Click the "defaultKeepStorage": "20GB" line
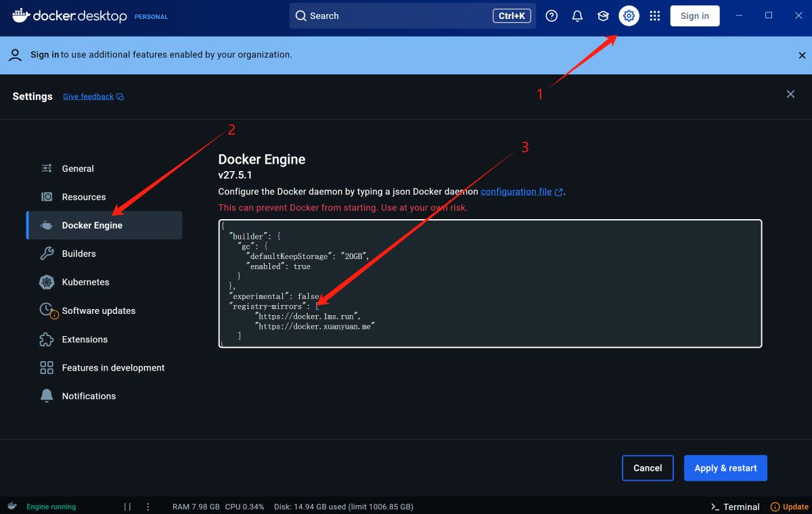This screenshot has height=514, width=812. pos(308,256)
